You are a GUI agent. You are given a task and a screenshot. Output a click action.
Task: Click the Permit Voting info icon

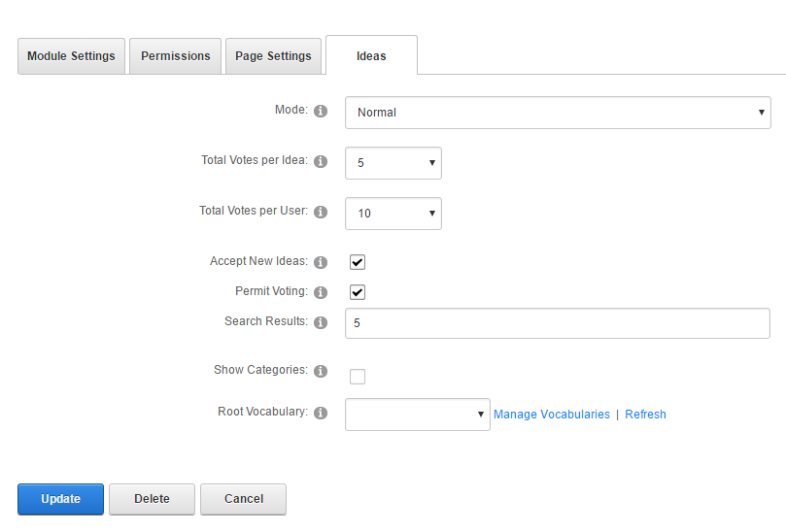pos(321,292)
